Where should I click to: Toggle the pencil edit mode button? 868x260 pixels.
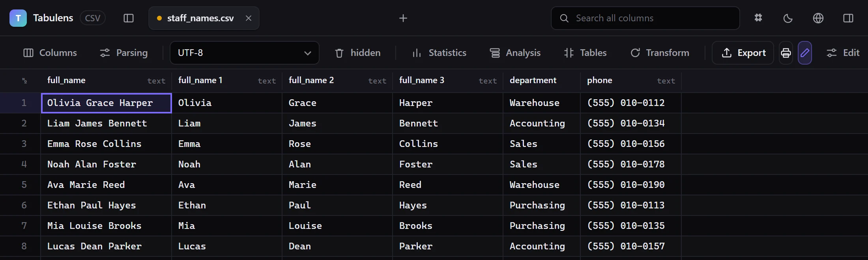(805, 53)
